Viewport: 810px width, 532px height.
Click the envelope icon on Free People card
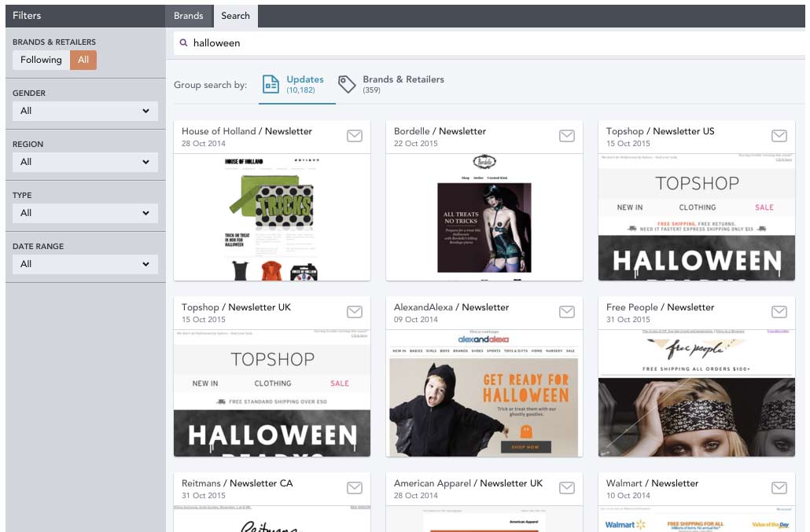tap(779, 312)
